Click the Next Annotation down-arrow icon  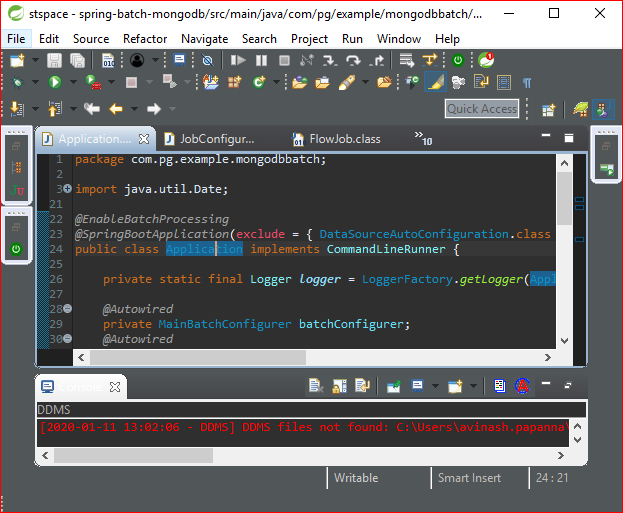[x=17, y=108]
